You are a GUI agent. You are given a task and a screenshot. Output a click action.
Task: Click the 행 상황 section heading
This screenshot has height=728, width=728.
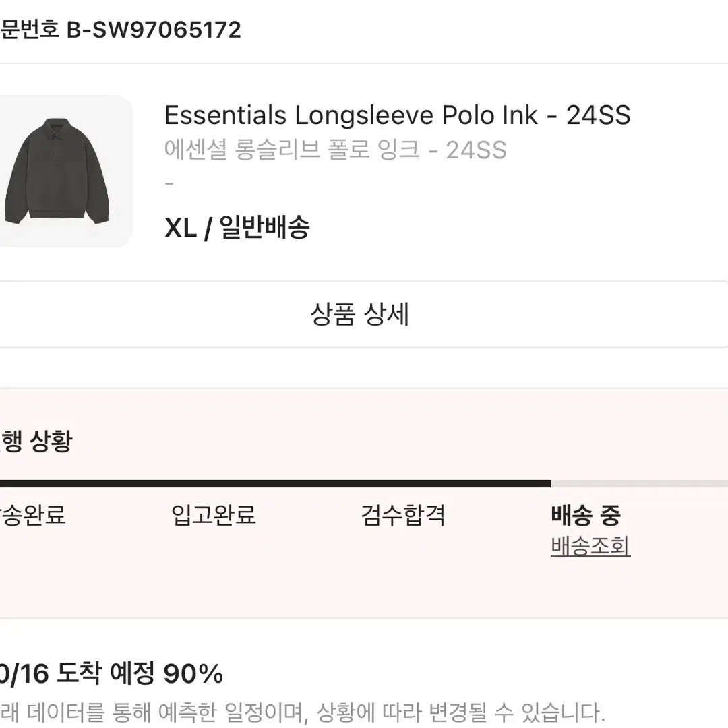point(36,441)
